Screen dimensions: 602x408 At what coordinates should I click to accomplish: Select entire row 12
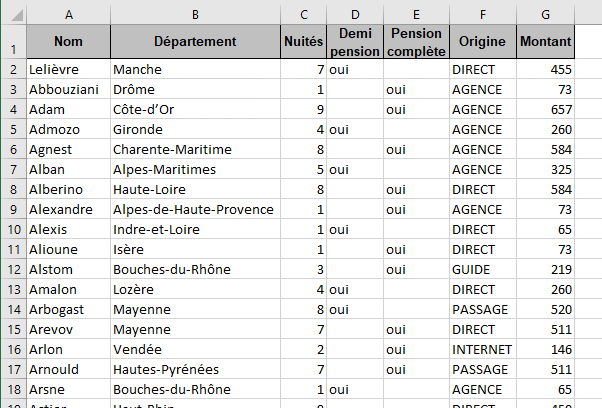pyautogui.click(x=14, y=269)
